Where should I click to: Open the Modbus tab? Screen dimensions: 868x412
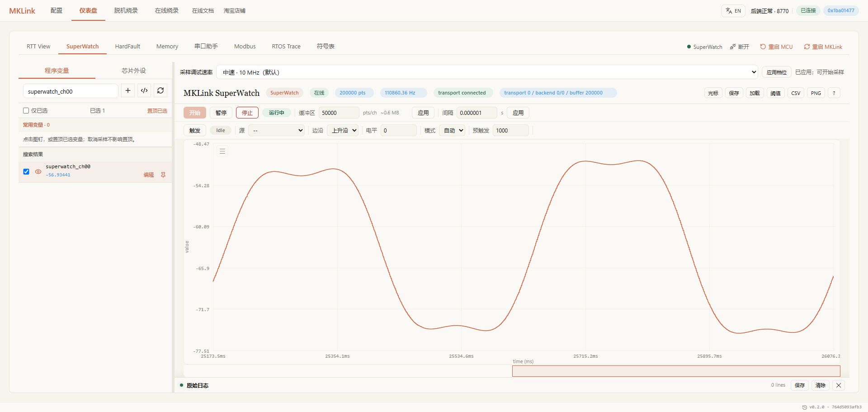click(245, 47)
